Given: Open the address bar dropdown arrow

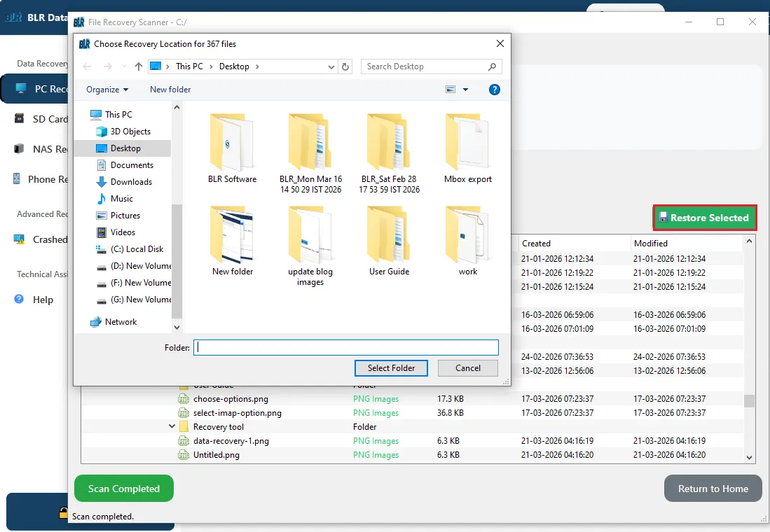Looking at the screenshot, I should coord(331,66).
